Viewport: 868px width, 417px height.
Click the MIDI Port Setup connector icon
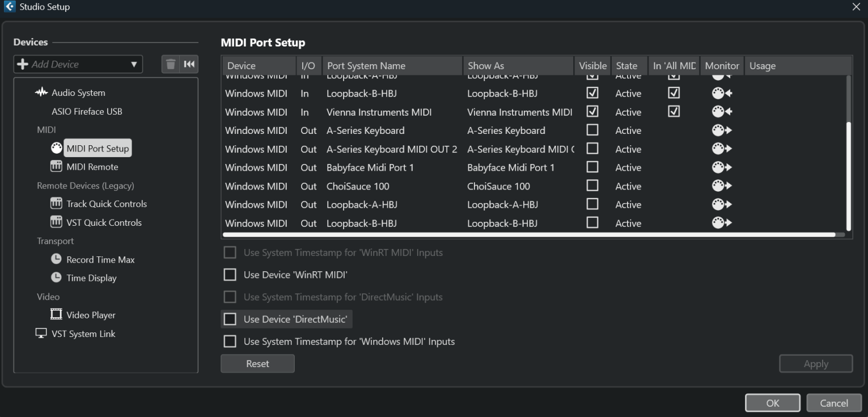(x=56, y=148)
